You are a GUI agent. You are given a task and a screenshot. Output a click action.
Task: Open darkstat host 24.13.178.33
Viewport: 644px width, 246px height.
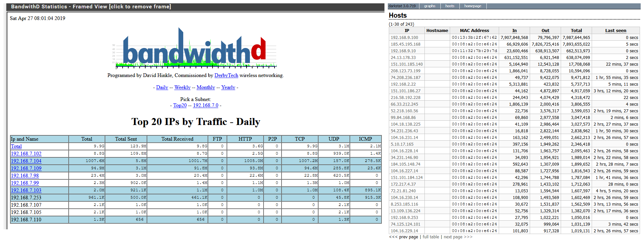coord(403,58)
